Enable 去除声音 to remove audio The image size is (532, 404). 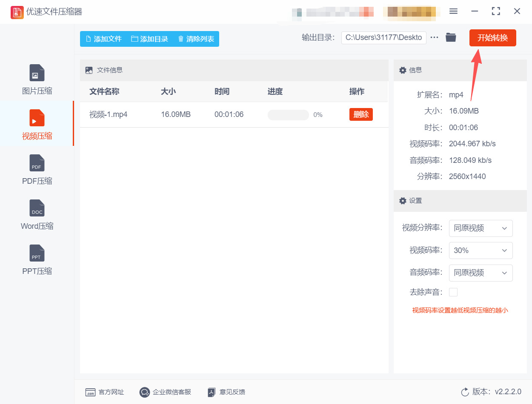pyautogui.click(x=453, y=292)
